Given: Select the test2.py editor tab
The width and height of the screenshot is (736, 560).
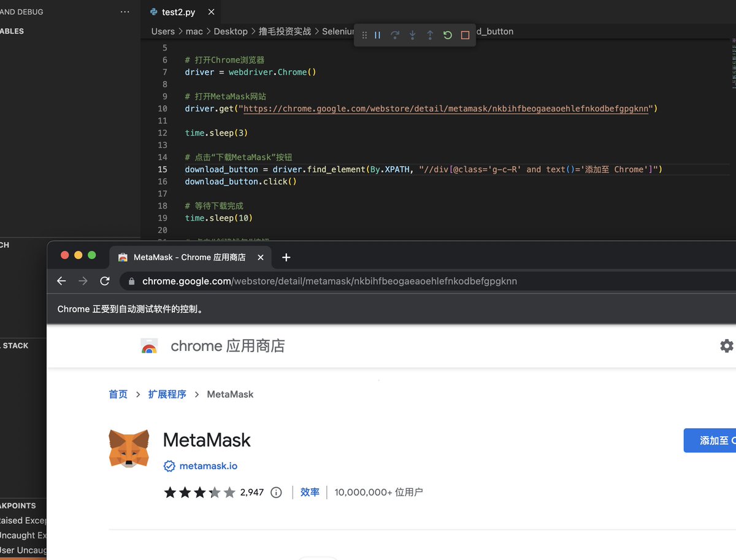Looking at the screenshot, I should (182, 12).
